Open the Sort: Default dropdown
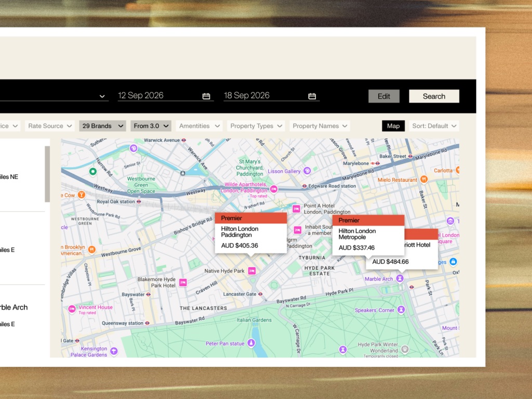The height and width of the screenshot is (399, 532). [434, 126]
